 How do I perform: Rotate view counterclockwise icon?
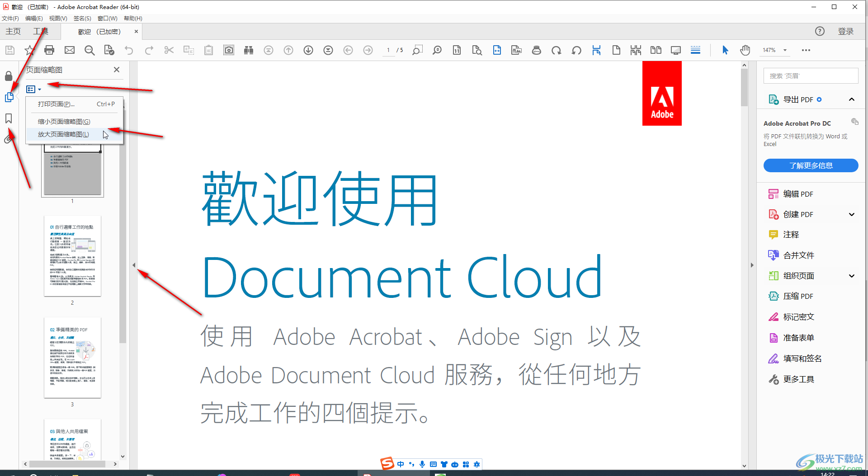tap(576, 50)
